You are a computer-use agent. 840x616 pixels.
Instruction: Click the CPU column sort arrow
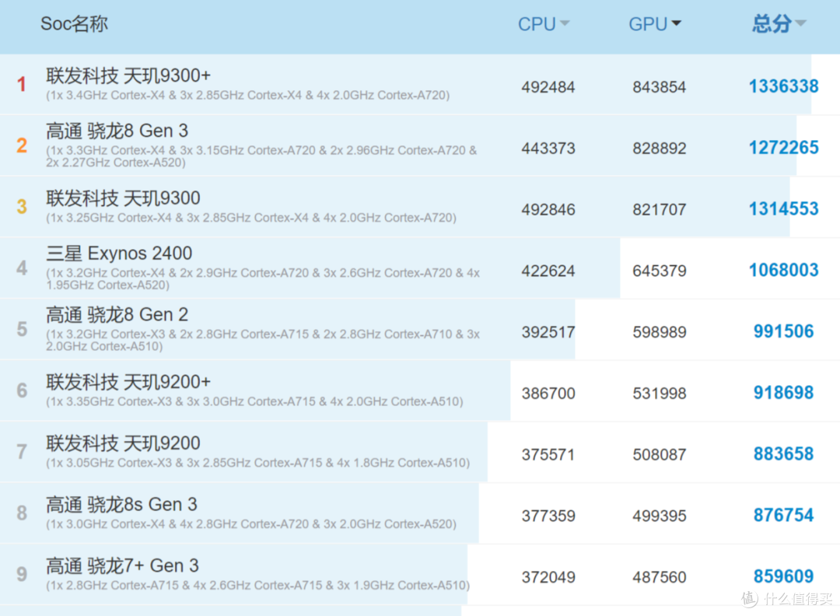[565, 24]
